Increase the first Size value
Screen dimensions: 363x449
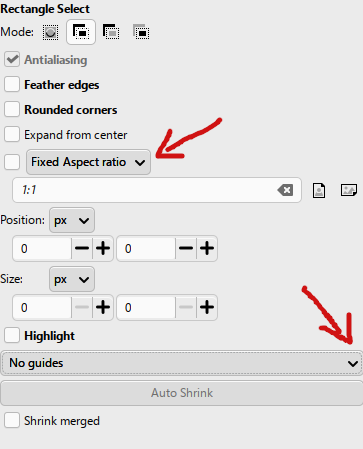click(103, 307)
